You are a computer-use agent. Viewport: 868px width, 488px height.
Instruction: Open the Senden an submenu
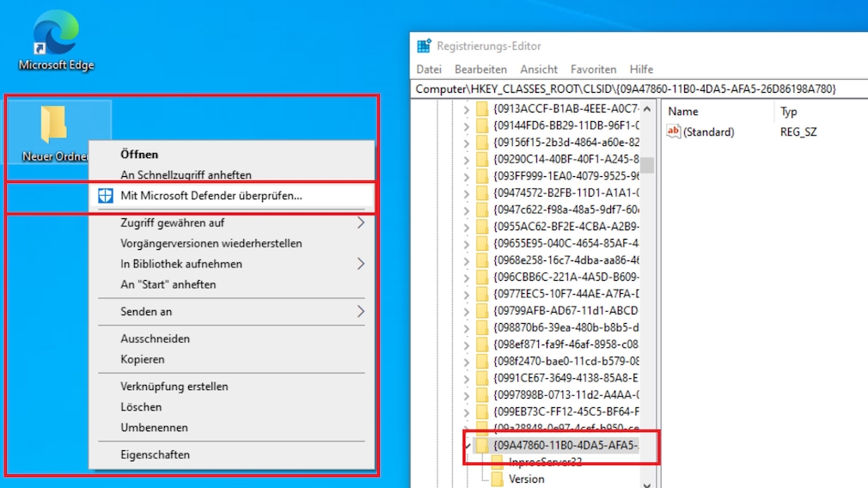tap(232, 312)
